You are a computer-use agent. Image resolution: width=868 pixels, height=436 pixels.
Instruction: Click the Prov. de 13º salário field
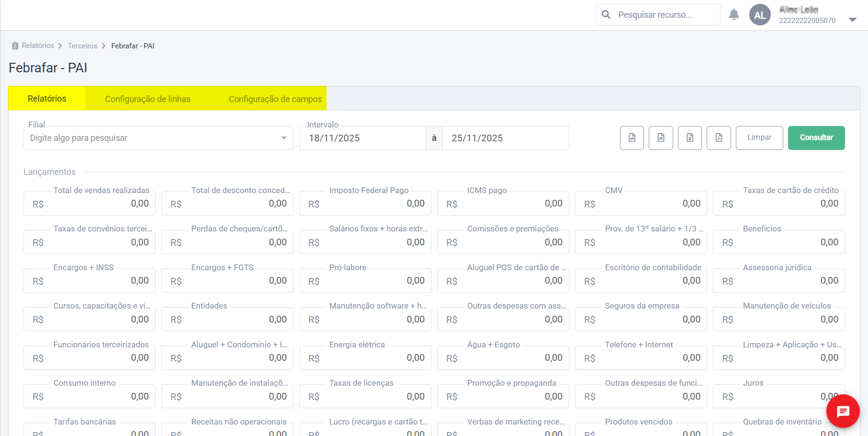coord(641,242)
